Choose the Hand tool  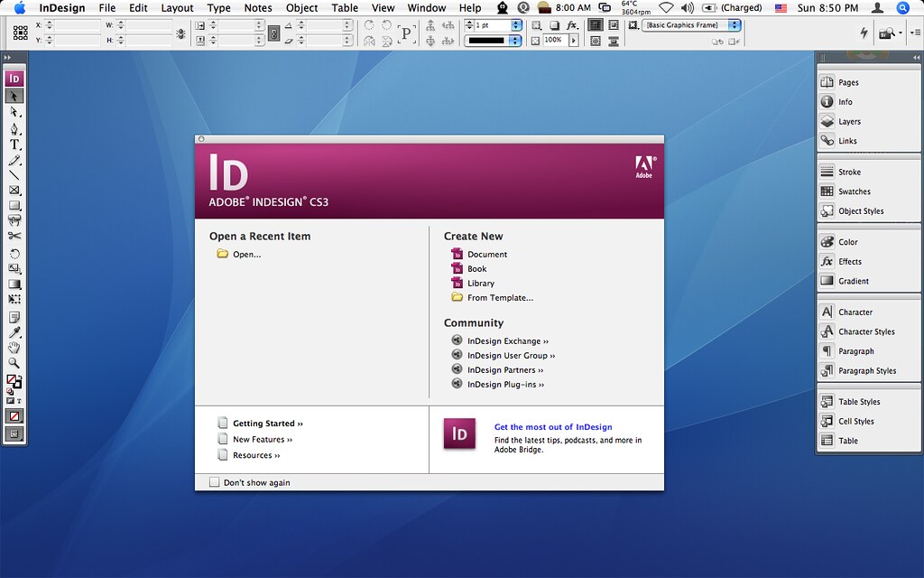coord(14,348)
